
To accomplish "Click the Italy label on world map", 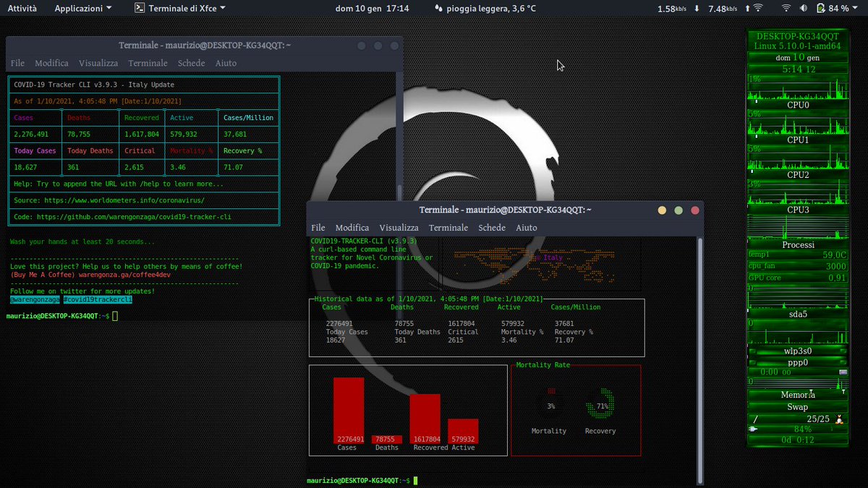I will 553,257.
